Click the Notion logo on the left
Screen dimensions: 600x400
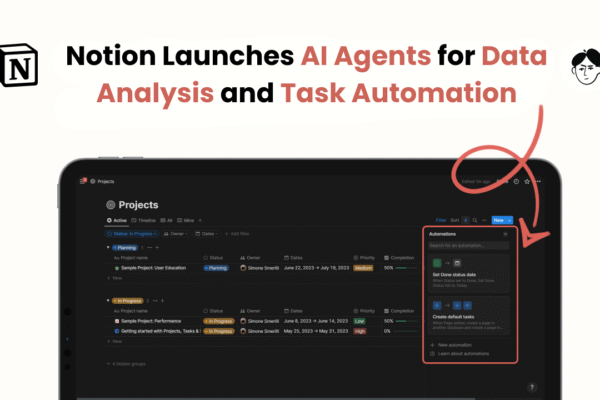point(19,65)
